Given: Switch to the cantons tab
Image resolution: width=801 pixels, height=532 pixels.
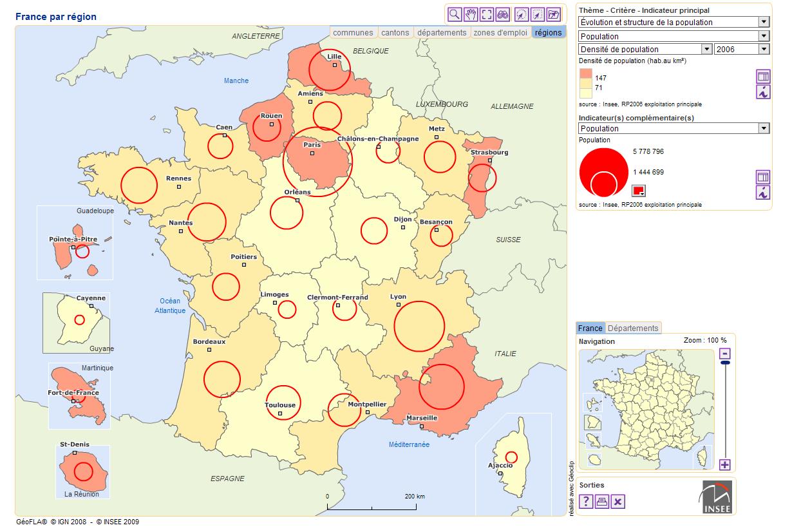Looking at the screenshot, I should (x=395, y=33).
